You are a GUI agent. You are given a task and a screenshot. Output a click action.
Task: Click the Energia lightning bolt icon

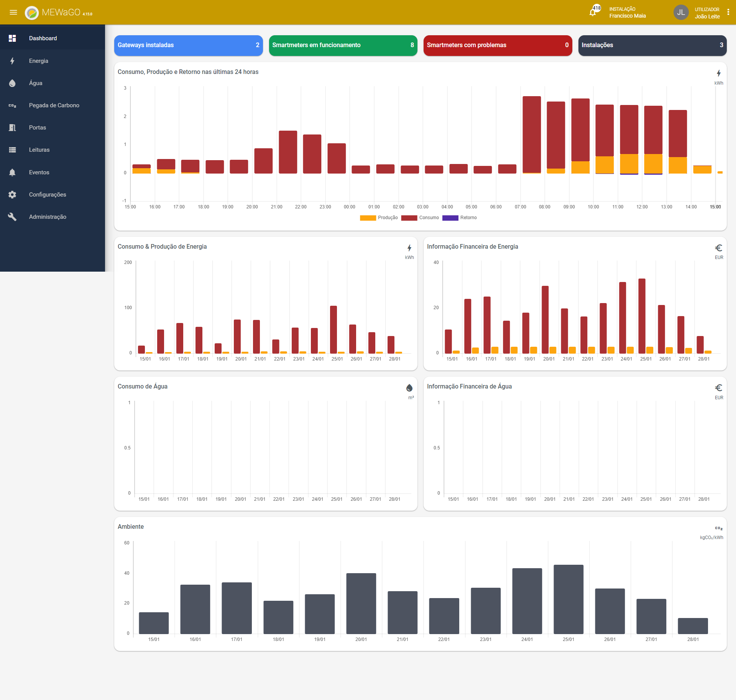12,61
